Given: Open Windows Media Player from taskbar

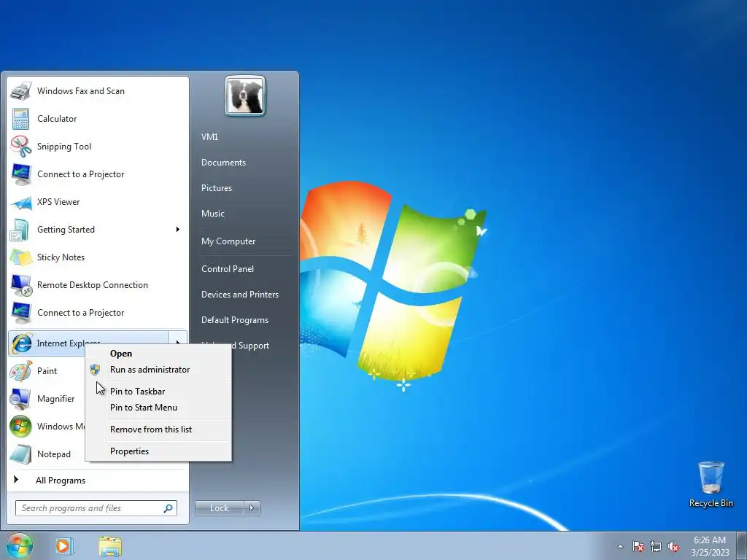Looking at the screenshot, I should pos(64,546).
